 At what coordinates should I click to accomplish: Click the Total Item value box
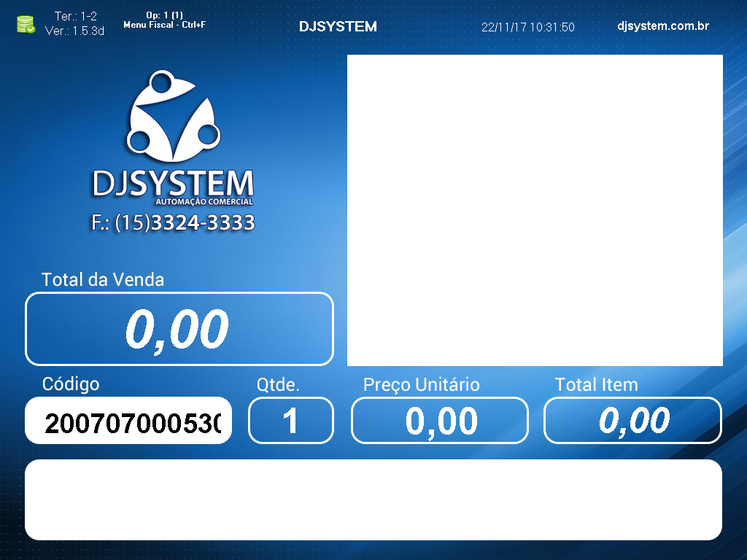(x=632, y=421)
